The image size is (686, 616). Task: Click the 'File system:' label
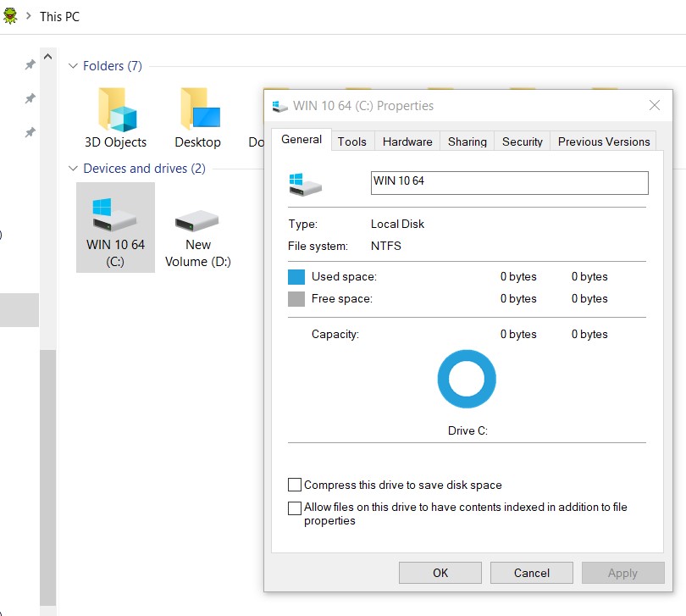318,246
